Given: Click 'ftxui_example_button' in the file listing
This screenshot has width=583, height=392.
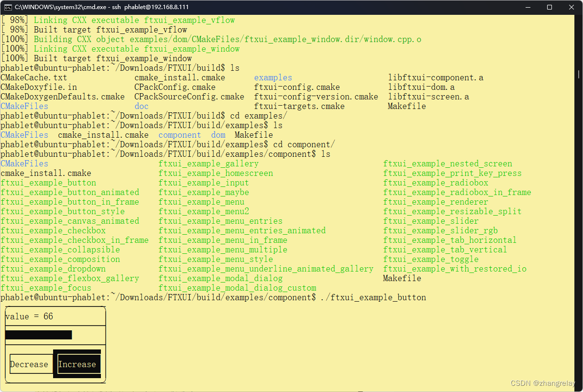Looking at the screenshot, I should (x=48, y=183).
